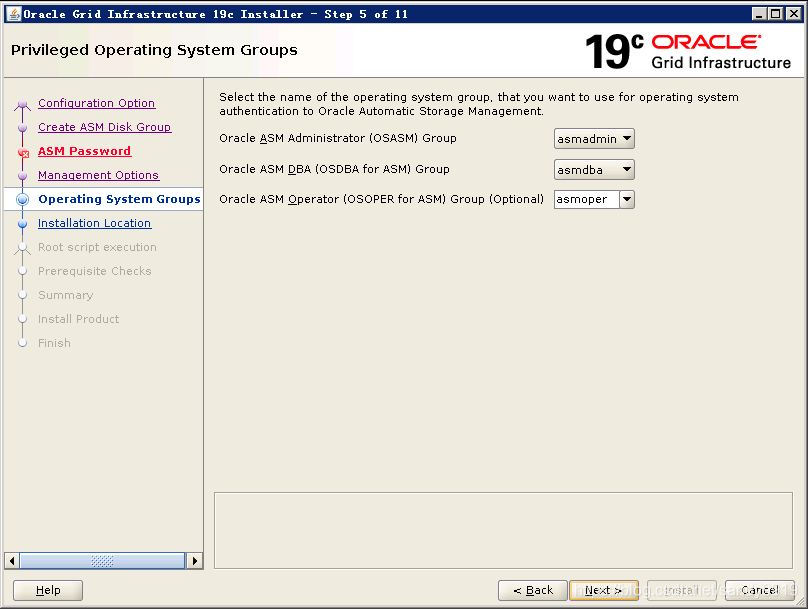The width and height of the screenshot is (808, 609).
Task: Click the Install Product step label
Action: 78,319
